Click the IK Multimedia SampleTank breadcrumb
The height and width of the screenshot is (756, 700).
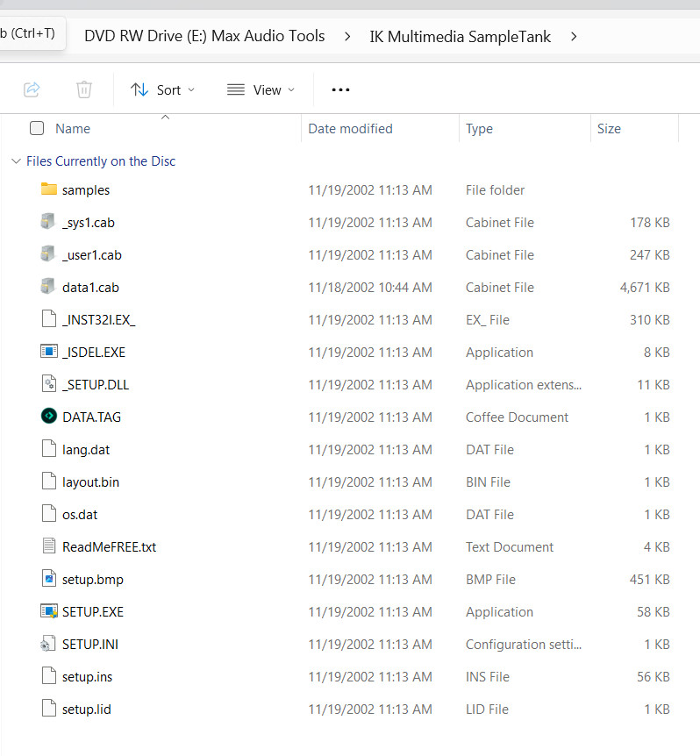click(x=460, y=37)
